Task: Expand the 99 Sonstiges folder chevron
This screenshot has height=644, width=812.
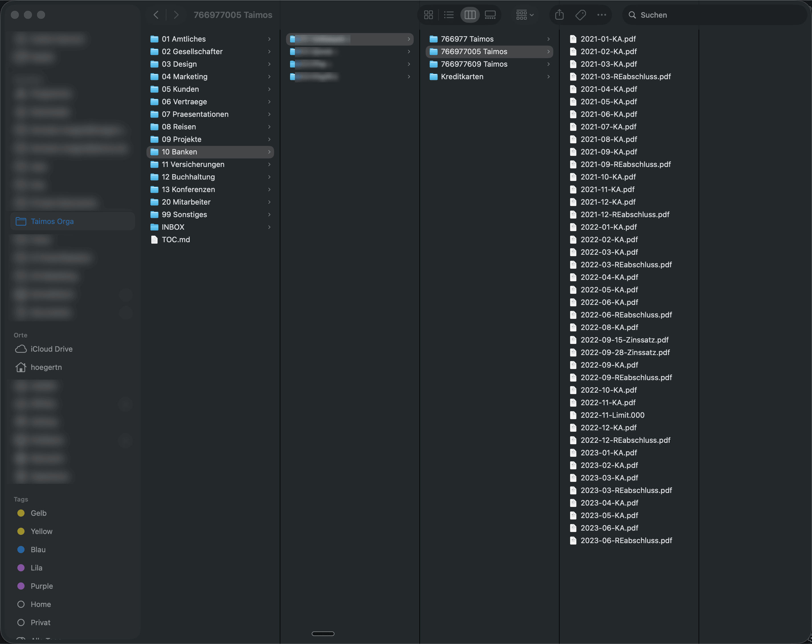Action: pyautogui.click(x=269, y=215)
